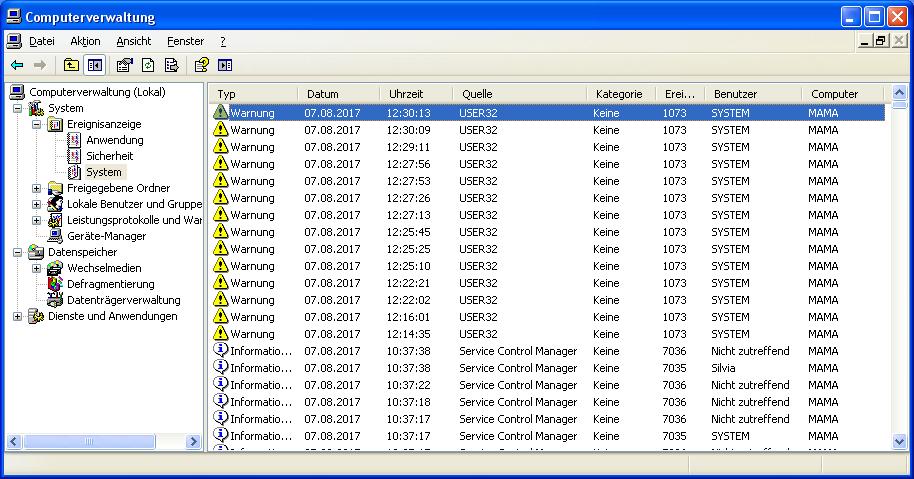Open the Ansicht menu
The image size is (914, 479).
(133, 41)
